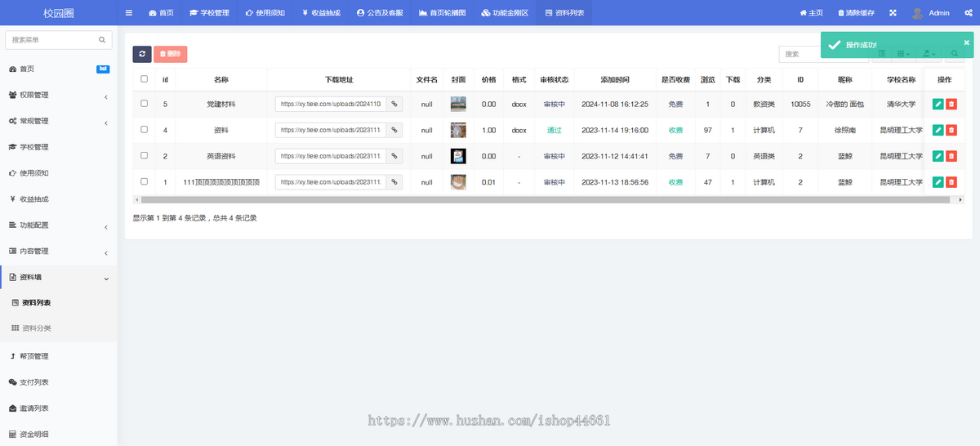Delete the 英语资料 row with the red trash icon
The height and width of the screenshot is (446, 980).
tap(951, 156)
